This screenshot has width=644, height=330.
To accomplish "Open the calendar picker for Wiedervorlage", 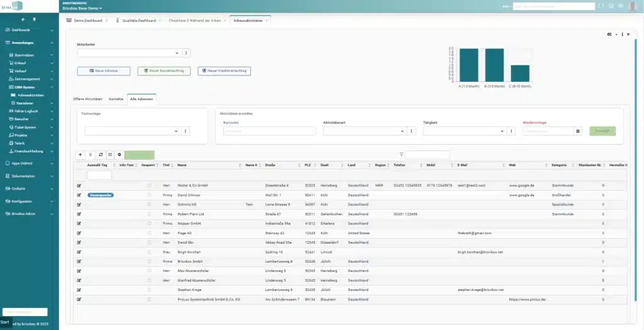I will [x=578, y=131].
